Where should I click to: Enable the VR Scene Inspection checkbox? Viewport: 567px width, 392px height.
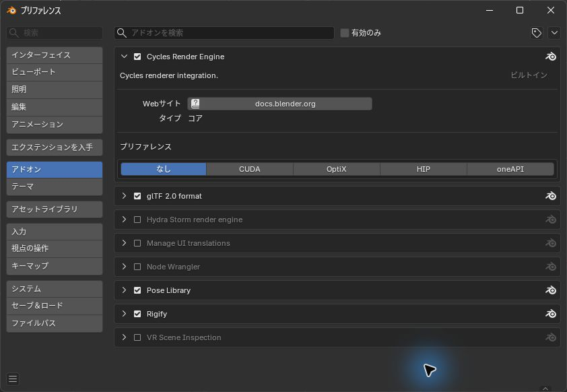pos(137,337)
